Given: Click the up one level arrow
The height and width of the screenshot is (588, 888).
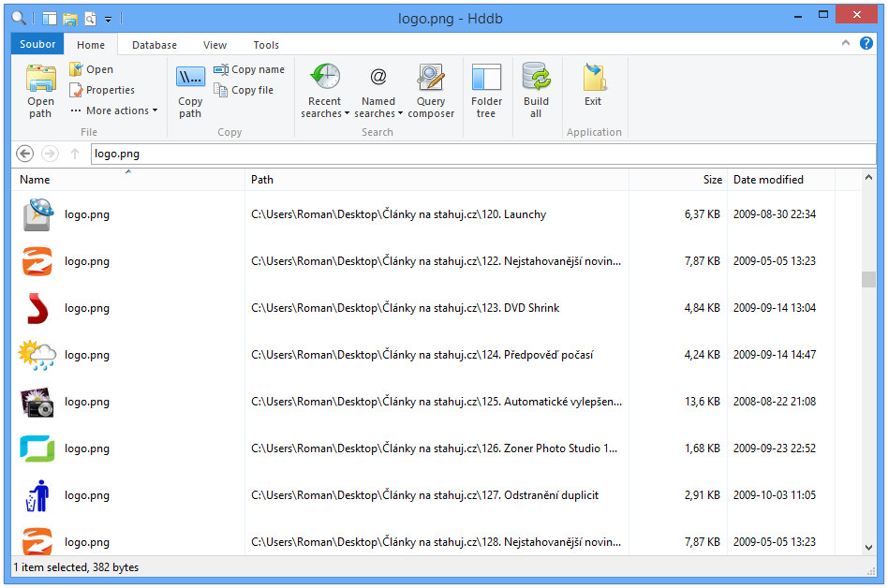Looking at the screenshot, I should pyautogui.click(x=74, y=154).
